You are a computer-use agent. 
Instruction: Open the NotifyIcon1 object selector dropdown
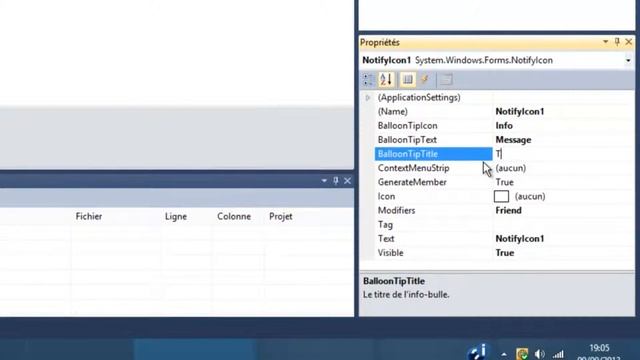tap(628, 60)
